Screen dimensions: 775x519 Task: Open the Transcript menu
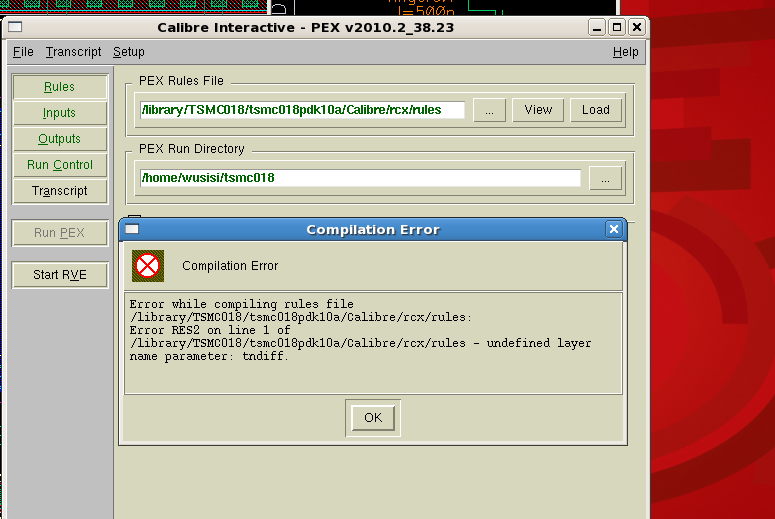tap(73, 52)
